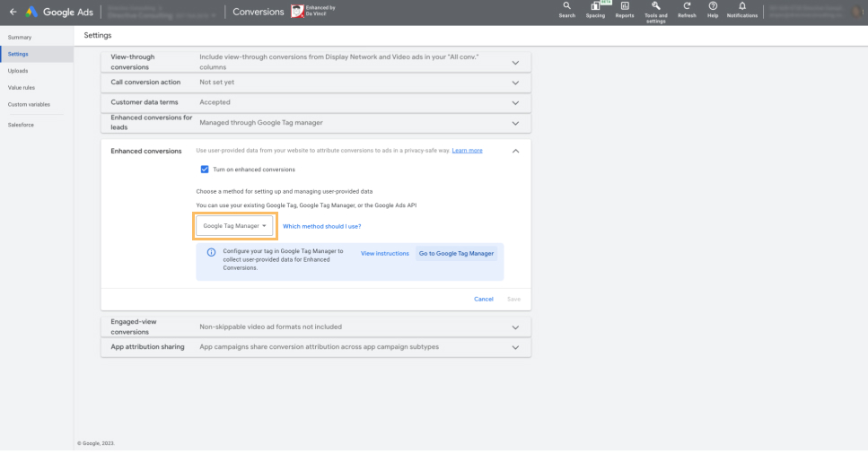868x453 pixels.
Task: Expand Customer data terms section
Action: [x=515, y=103]
